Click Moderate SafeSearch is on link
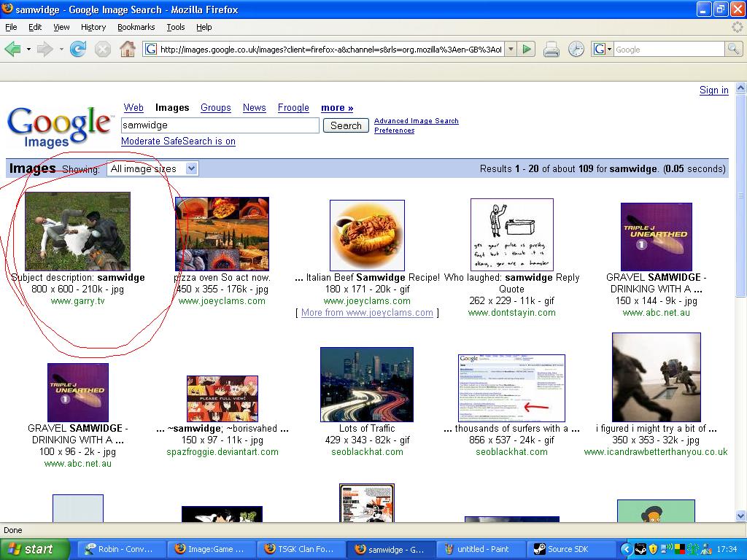747x560 pixels. pyautogui.click(x=178, y=141)
